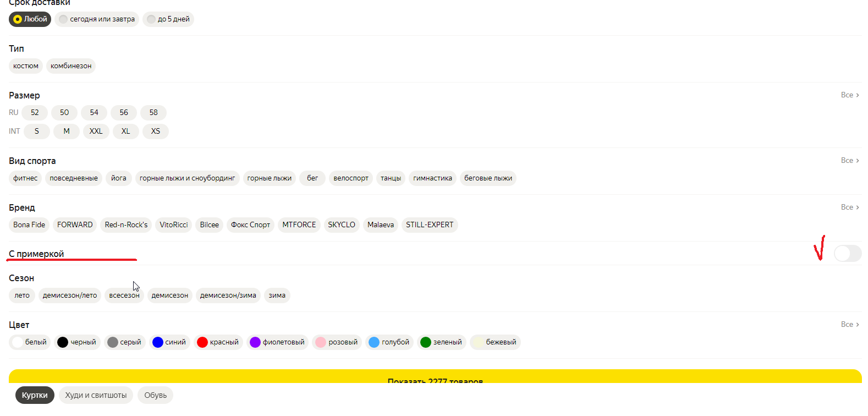Select the бежевый color swatch
Screen dimensions: 868x416
tap(495, 342)
